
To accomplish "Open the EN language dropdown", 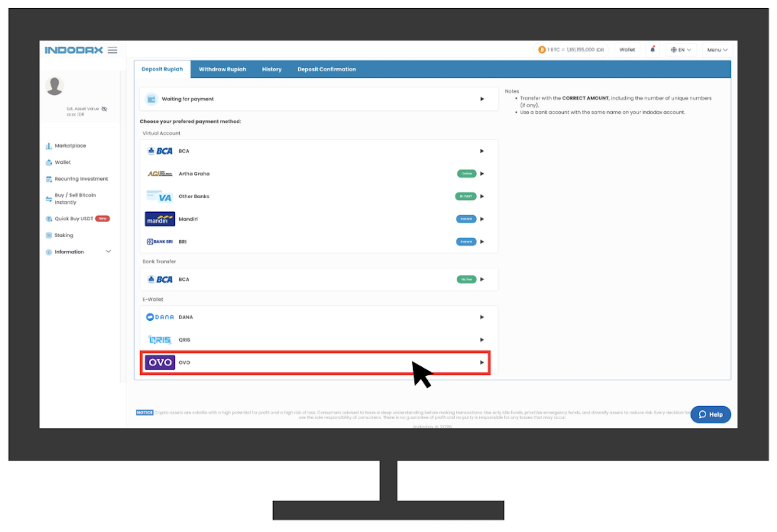I will pyautogui.click(x=681, y=49).
